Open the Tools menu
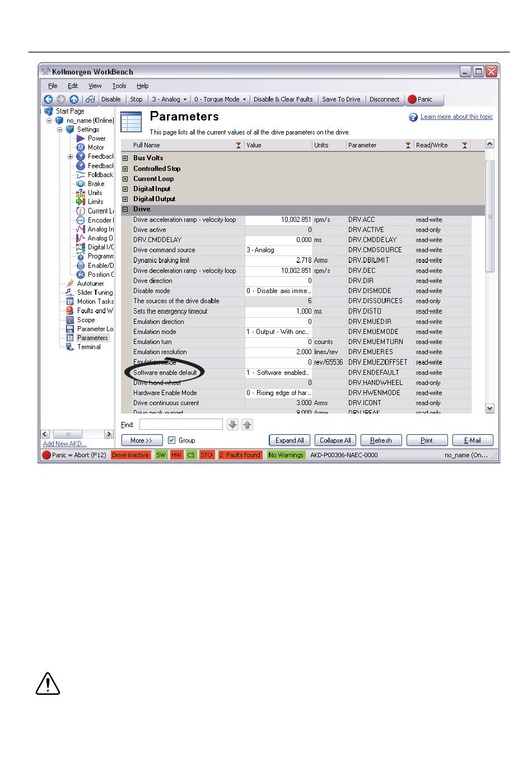 pos(119,86)
